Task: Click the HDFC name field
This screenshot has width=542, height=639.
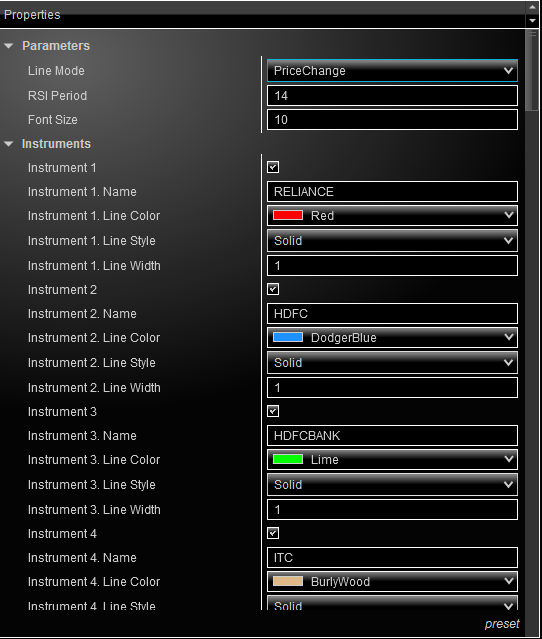Action: point(392,314)
